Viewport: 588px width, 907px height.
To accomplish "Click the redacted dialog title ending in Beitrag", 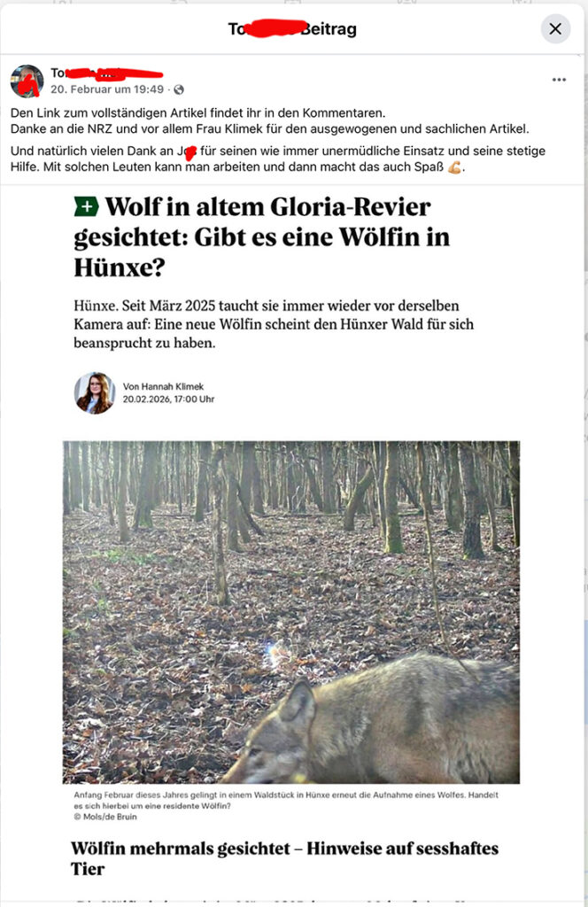I will pos(292,29).
